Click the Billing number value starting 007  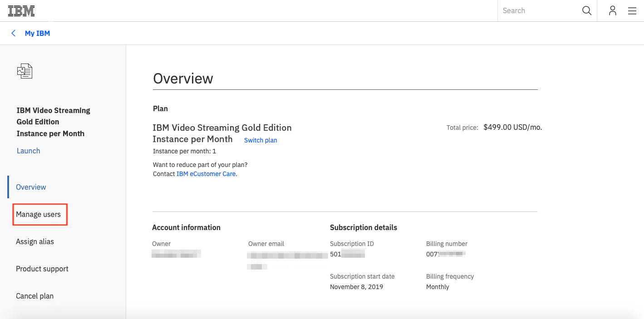click(446, 254)
